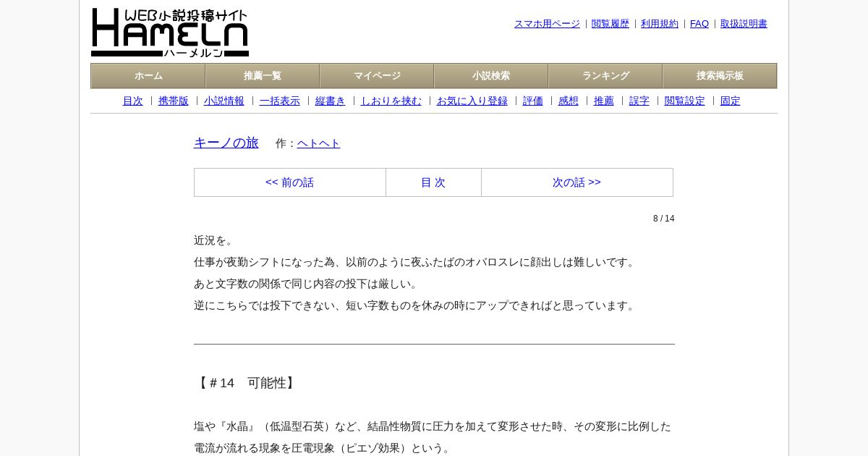Open the 推薦一覧 navigation tab
The width and height of the screenshot is (868, 456).
[263, 76]
